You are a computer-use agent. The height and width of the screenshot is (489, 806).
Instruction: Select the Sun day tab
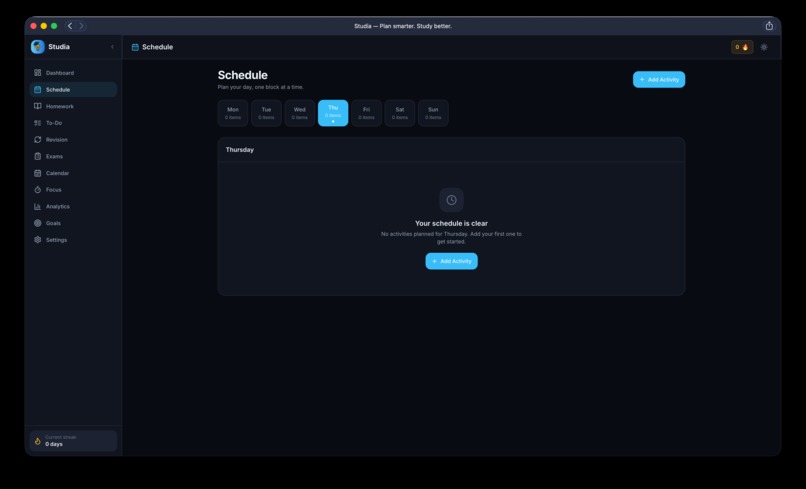[433, 113]
